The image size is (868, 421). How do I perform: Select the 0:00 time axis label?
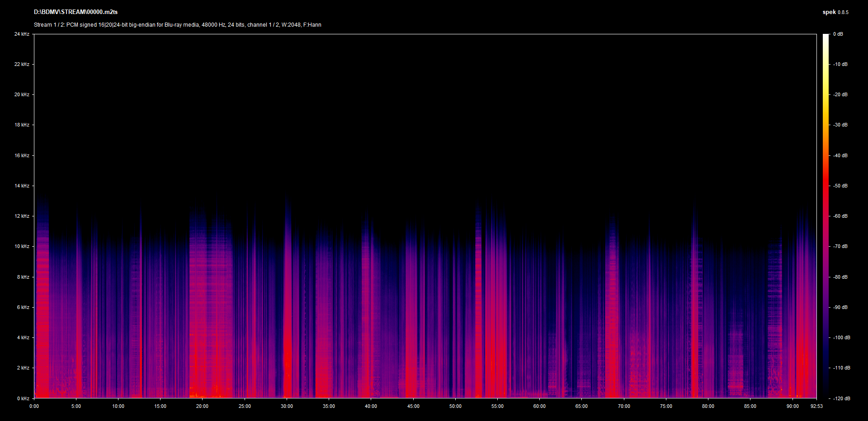click(x=34, y=406)
